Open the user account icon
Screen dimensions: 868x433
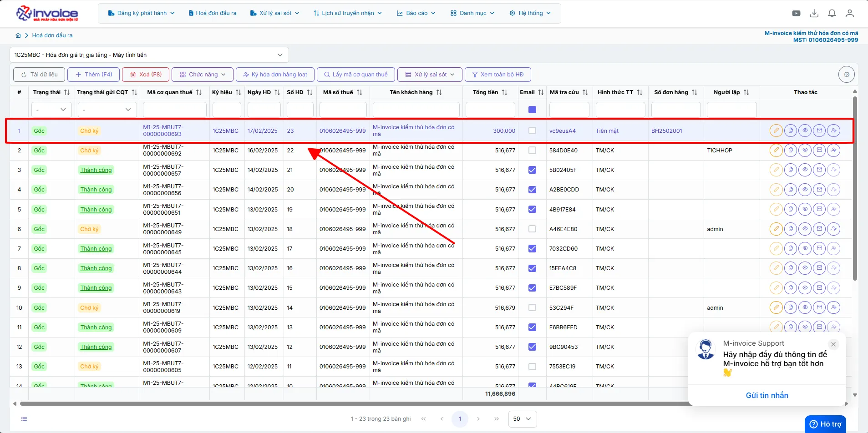pyautogui.click(x=850, y=13)
